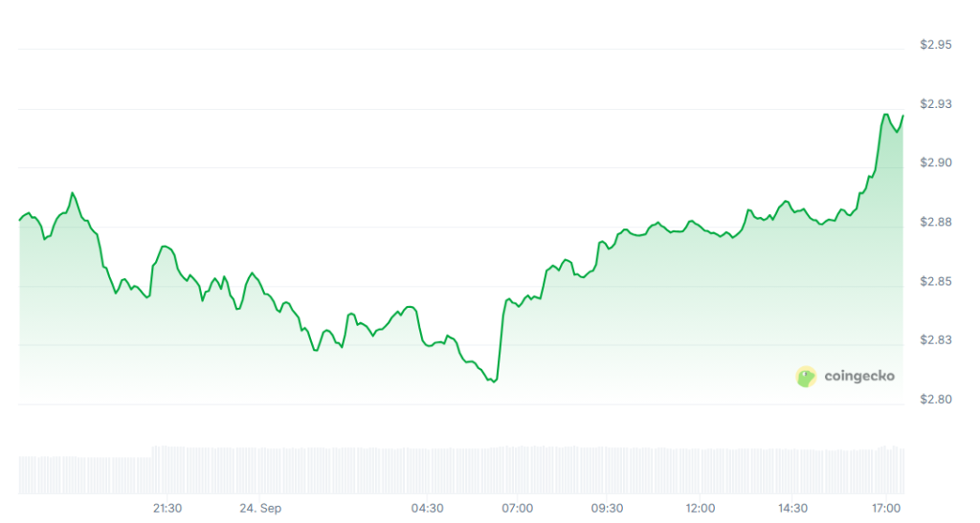This screenshot has height=523, width=980.
Task: Select the 24. Sep date label
Action: pos(260,508)
